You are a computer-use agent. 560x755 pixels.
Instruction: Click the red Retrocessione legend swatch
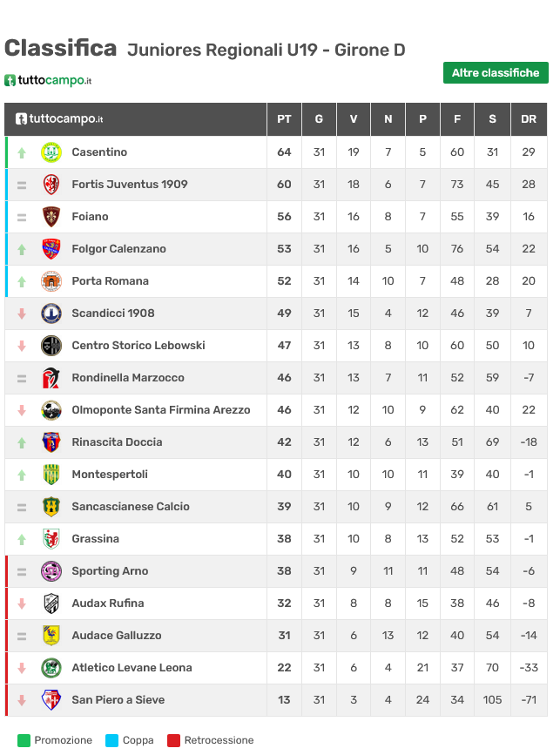173,740
